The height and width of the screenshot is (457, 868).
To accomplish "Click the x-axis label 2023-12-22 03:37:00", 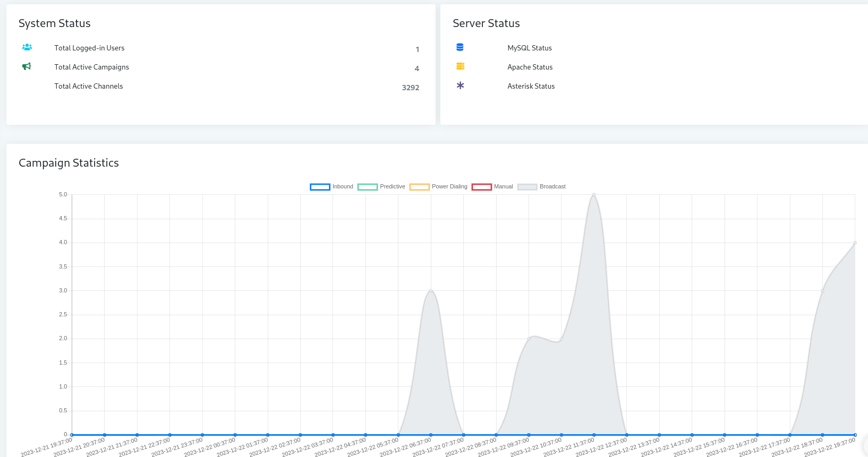I will point(308,447).
